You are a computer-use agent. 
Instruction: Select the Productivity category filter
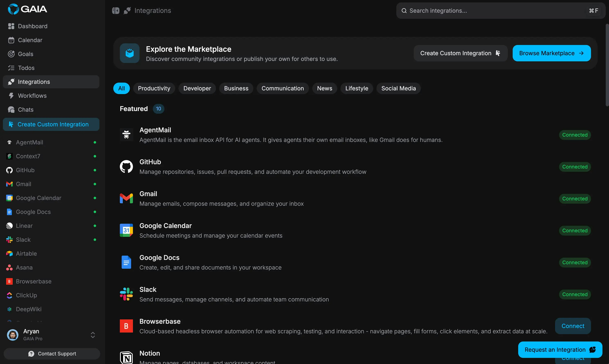[x=154, y=88]
